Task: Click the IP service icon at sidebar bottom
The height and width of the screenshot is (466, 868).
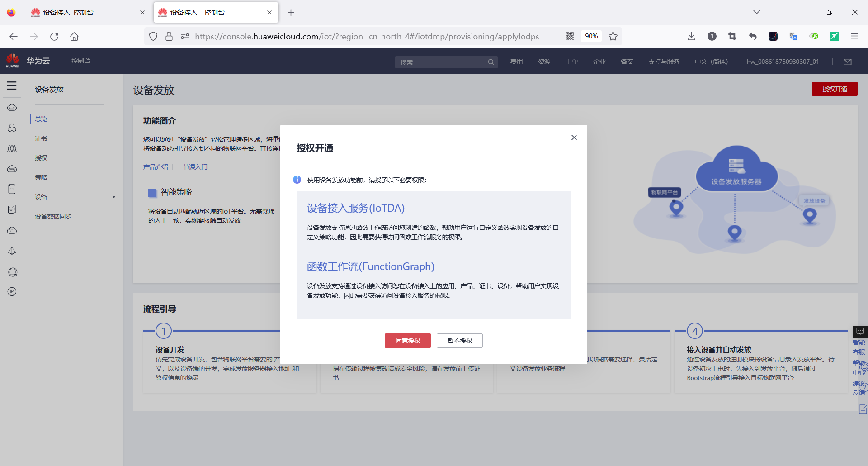Action: 12,291
